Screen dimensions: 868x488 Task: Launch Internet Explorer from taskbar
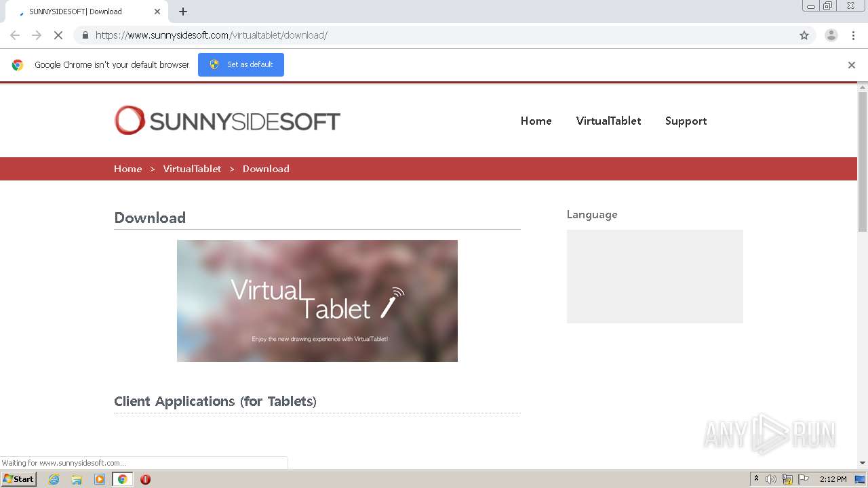point(54,479)
